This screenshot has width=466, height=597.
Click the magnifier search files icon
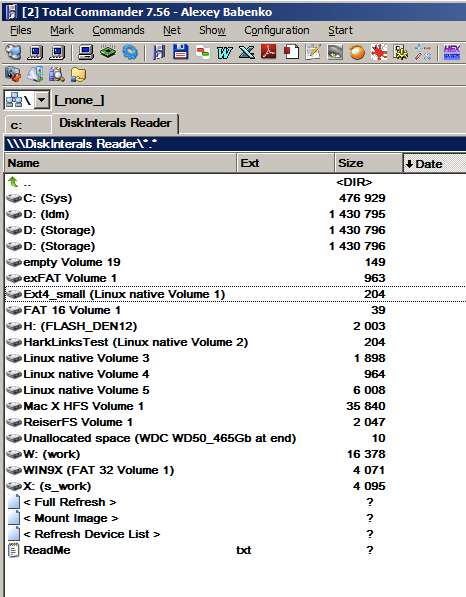point(57,74)
